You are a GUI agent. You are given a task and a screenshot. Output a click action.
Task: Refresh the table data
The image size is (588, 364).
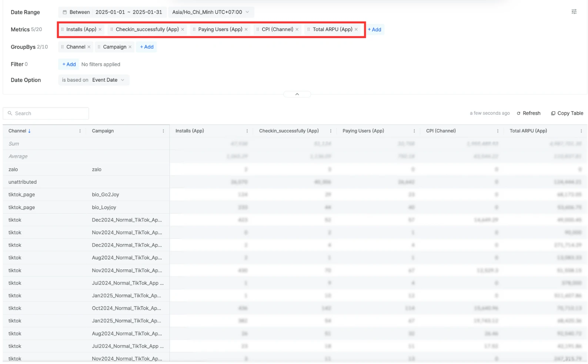click(x=528, y=113)
